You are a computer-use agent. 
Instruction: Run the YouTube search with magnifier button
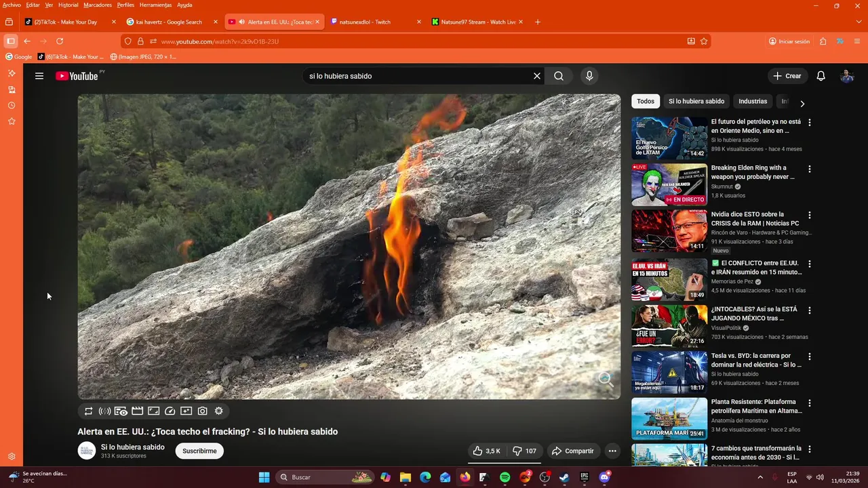point(559,76)
